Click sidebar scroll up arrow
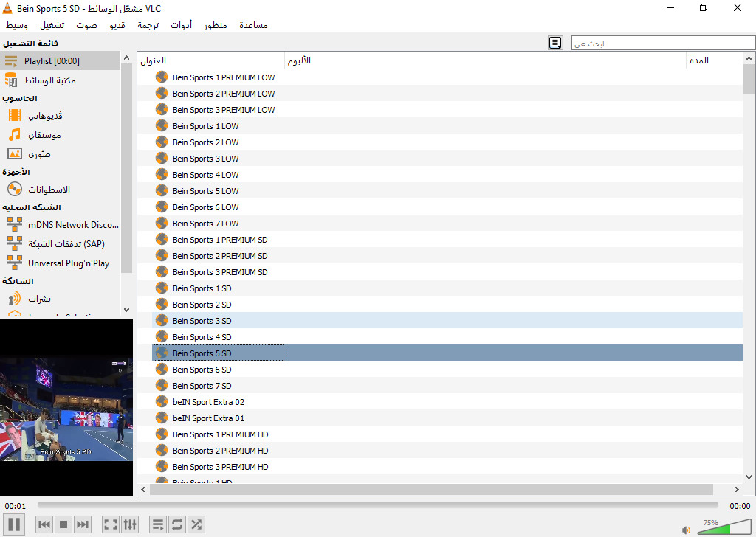 [127, 58]
